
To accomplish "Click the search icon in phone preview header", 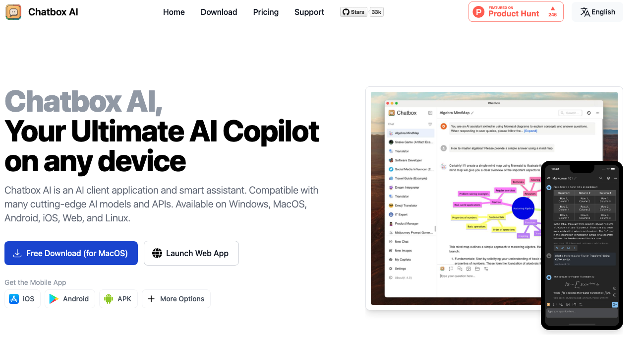I will [601, 178].
